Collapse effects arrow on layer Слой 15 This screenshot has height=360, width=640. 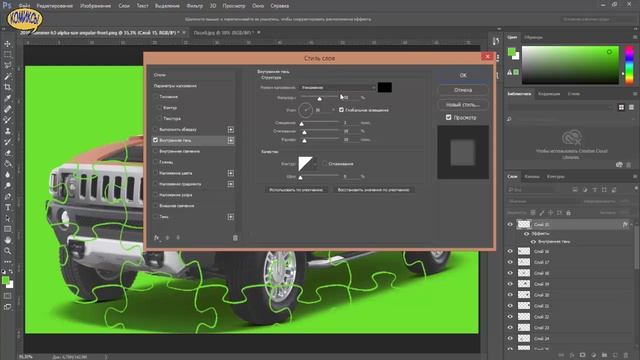pos(631,224)
